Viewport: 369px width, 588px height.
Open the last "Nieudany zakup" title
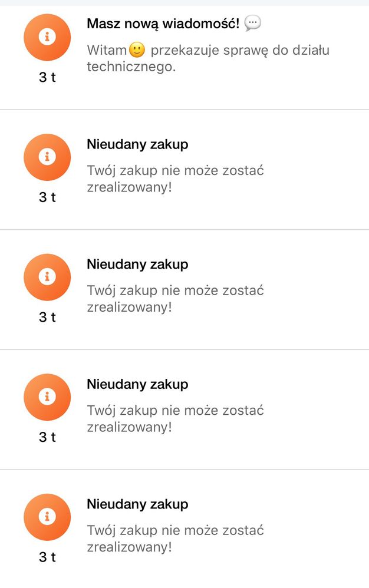pos(137,504)
